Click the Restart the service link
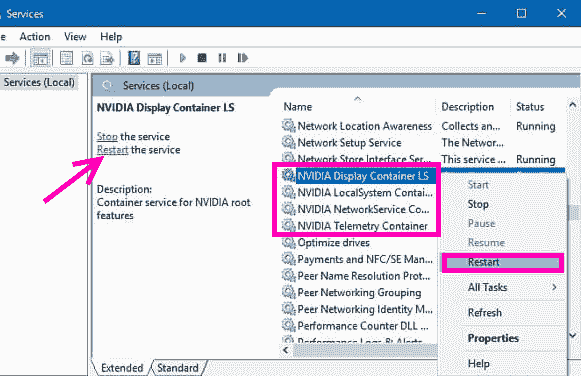Image resolution: width=581 pixels, height=376 pixels. (112, 150)
